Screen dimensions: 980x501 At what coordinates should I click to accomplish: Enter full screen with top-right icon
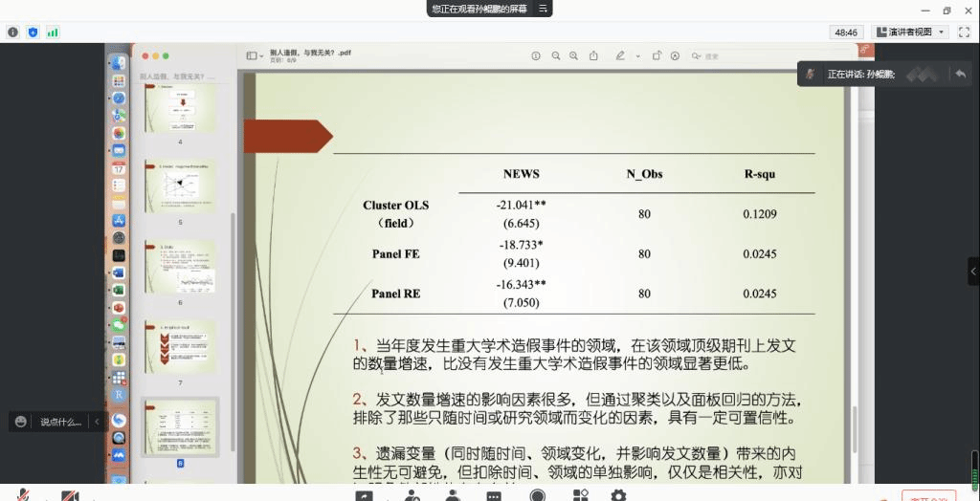click(964, 32)
